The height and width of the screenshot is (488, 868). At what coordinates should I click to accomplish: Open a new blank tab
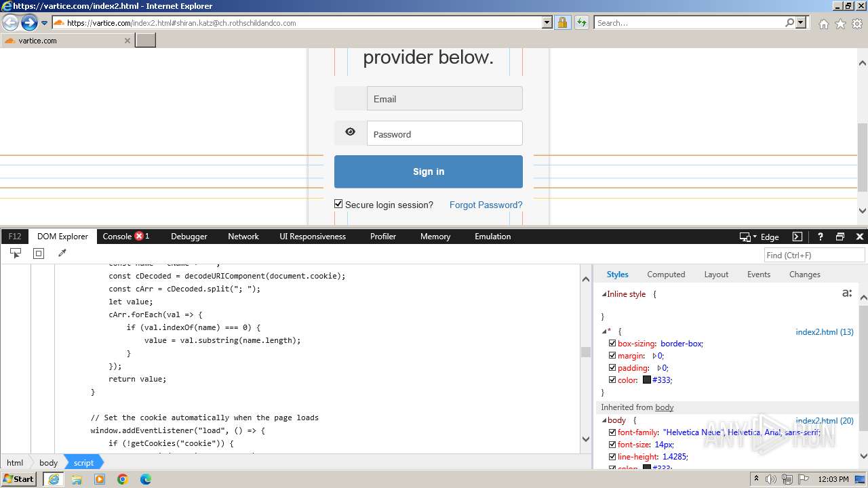(146, 40)
